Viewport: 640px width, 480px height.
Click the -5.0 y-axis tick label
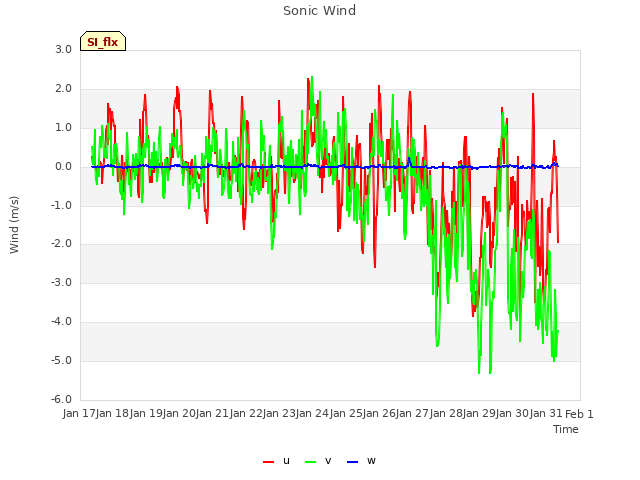[62, 360]
